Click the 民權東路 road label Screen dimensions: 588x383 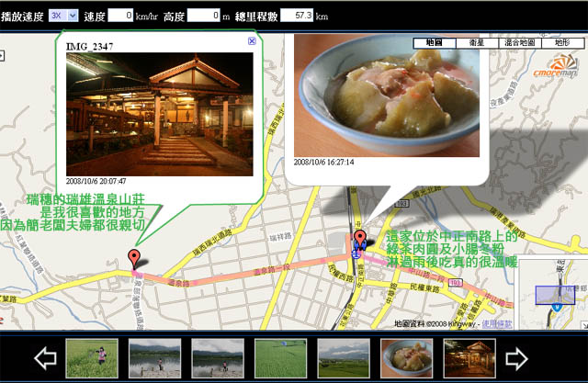[x=425, y=288]
